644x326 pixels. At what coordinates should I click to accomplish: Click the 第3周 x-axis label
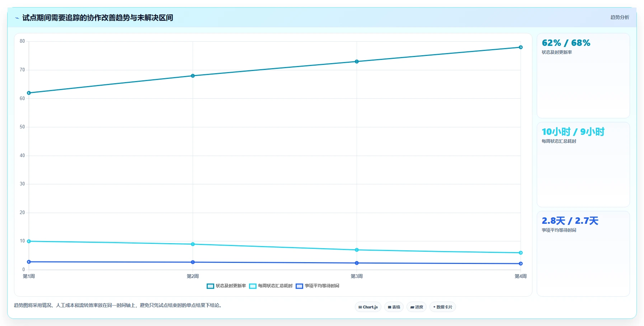(x=357, y=276)
